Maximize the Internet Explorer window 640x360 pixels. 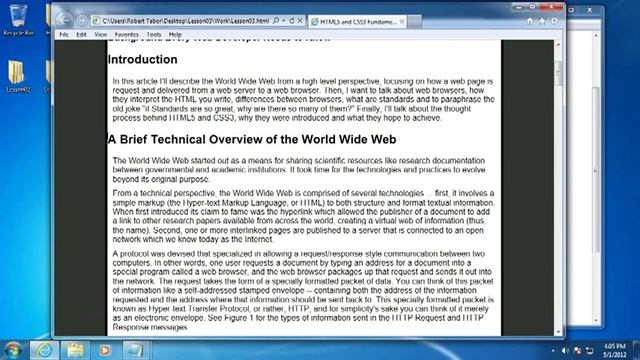coord(533,7)
